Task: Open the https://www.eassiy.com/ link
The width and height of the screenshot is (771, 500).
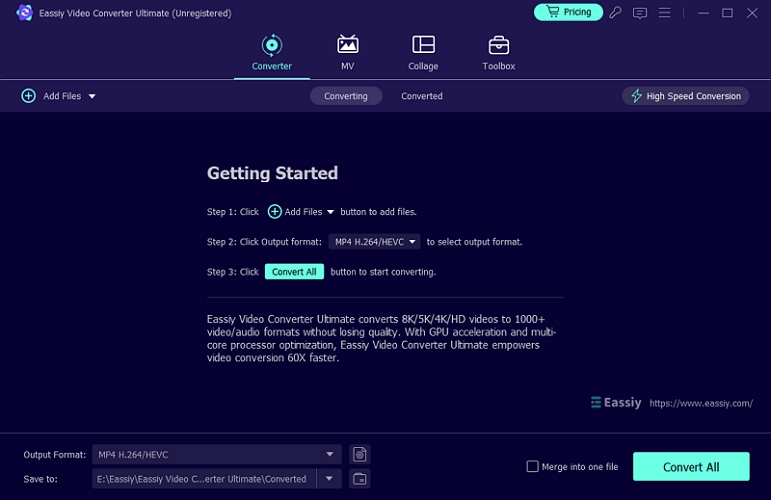Action: pyautogui.click(x=701, y=403)
